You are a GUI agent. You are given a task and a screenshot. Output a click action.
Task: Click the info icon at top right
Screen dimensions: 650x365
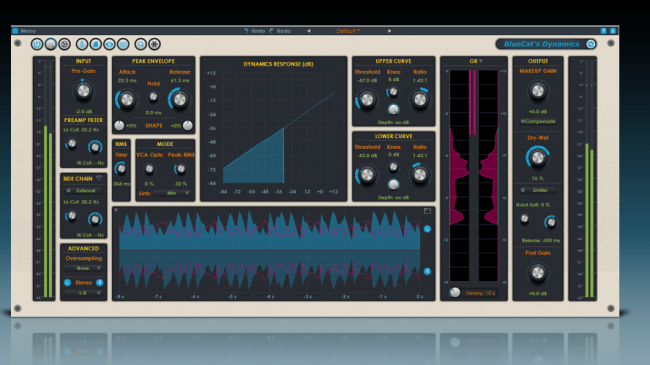pos(613,31)
